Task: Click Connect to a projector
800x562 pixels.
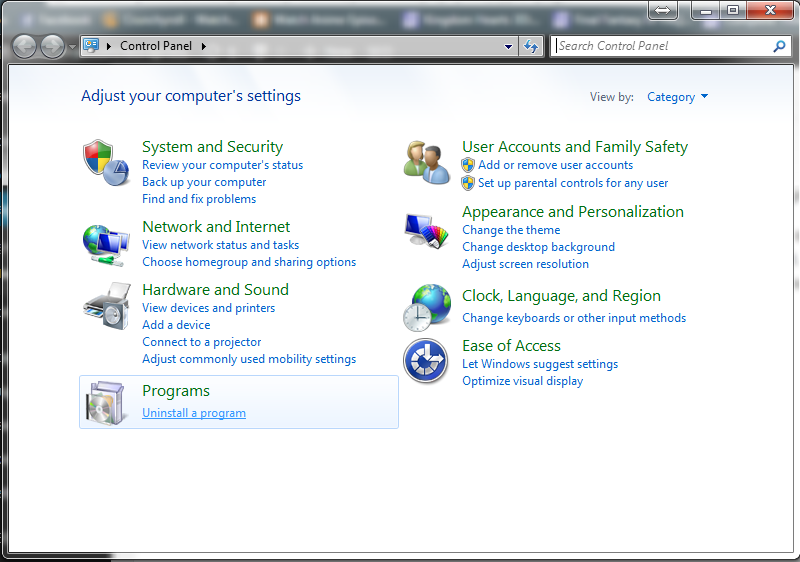Action: pyautogui.click(x=202, y=342)
